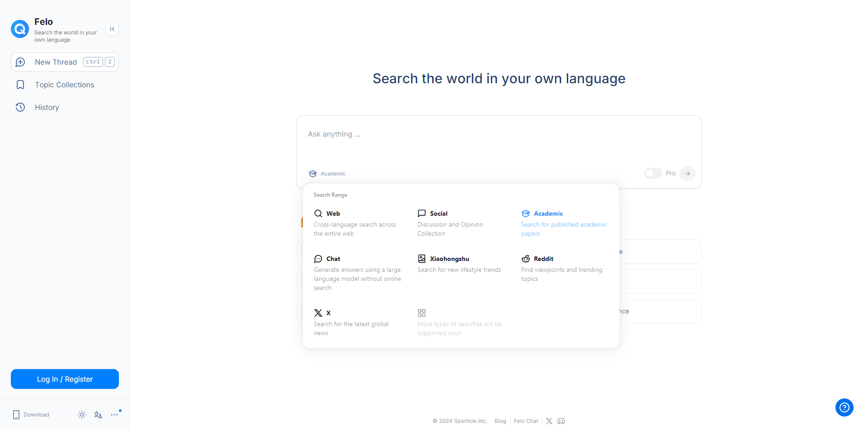Open Topic Collections
This screenshot has width=868, height=431.
[x=65, y=85]
